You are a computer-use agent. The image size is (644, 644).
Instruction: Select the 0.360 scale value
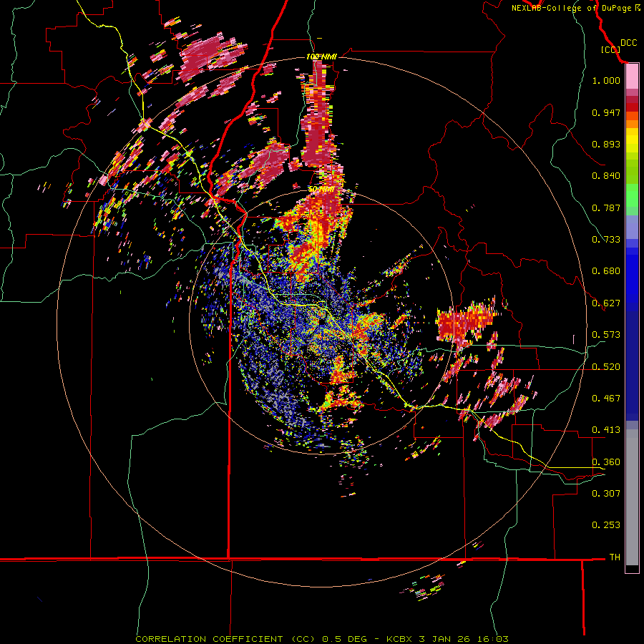click(x=606, y=462)
